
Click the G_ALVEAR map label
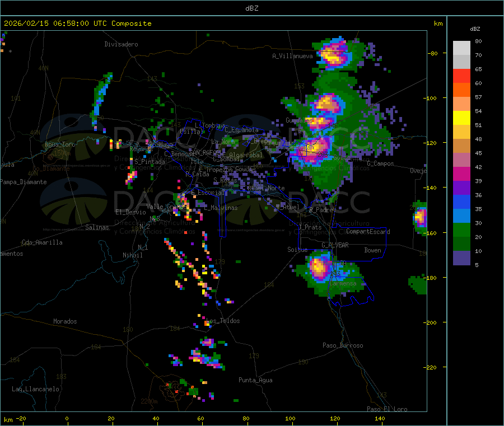[x=335, y=245]
